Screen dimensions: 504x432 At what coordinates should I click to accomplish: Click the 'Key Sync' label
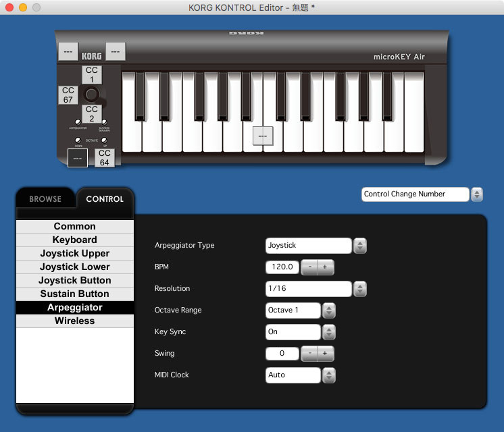pyautogui.click(x=170, y=332)
